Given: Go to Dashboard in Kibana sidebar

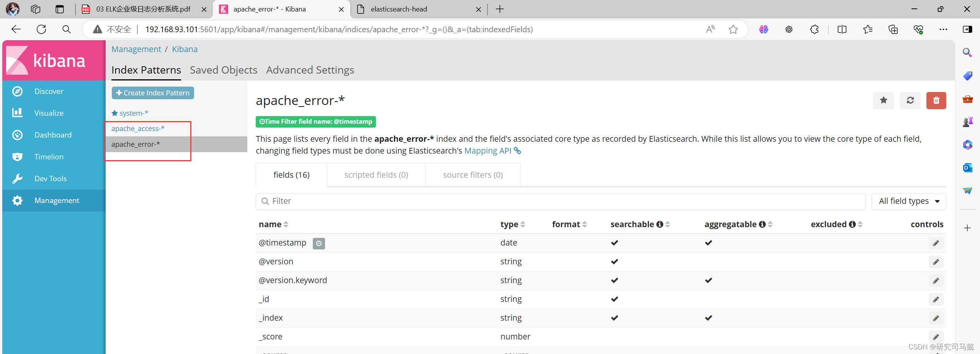Looking at the screenshot, I should (x=54, y=135).
